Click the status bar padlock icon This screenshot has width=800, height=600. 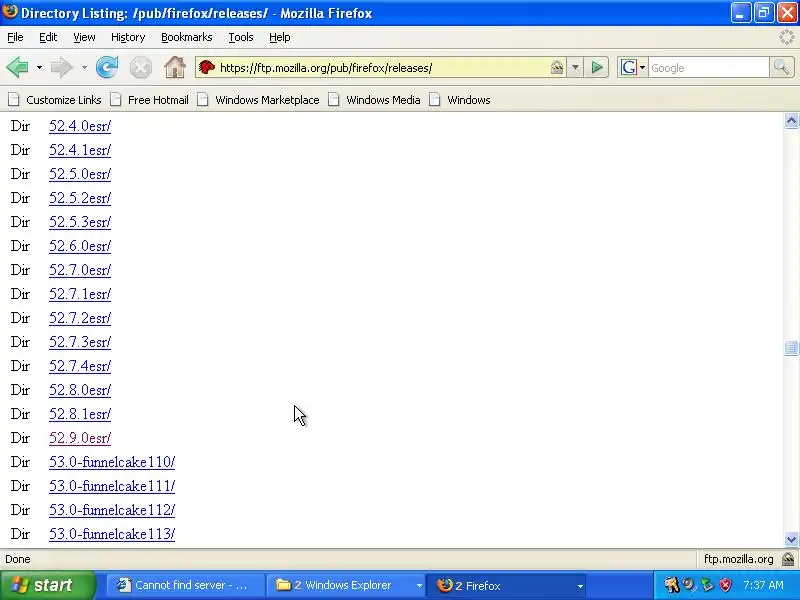click(x=788, y=559)
